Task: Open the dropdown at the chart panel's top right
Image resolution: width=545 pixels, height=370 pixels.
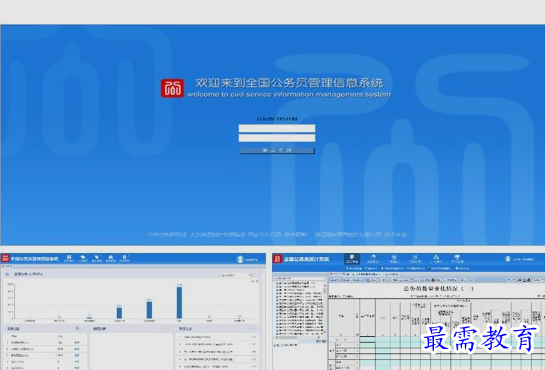Action: point(236,275)
